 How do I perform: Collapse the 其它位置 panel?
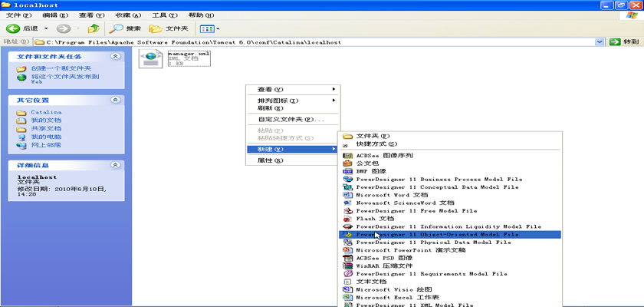click(x=116, y=100)
